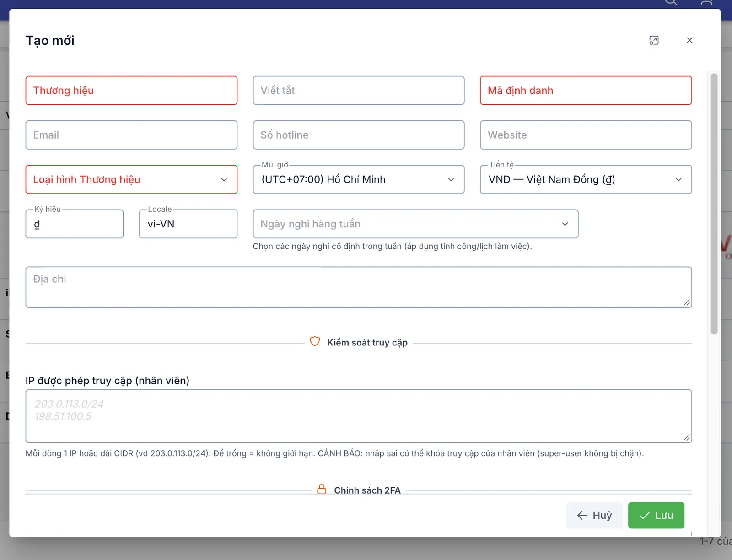Click the Kiểm soát truy cập section heading
Viewport: 732px width, 560px height.
tap(367, 343)
